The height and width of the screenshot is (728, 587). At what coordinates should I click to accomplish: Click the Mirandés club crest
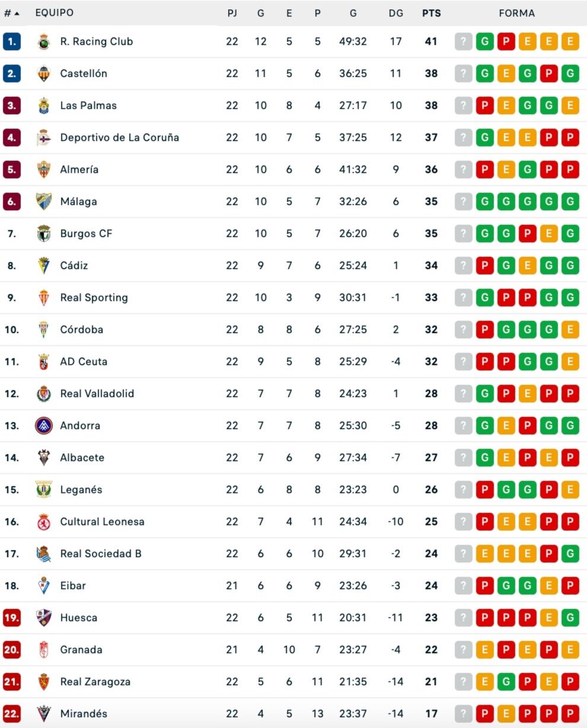coord(43,714)
